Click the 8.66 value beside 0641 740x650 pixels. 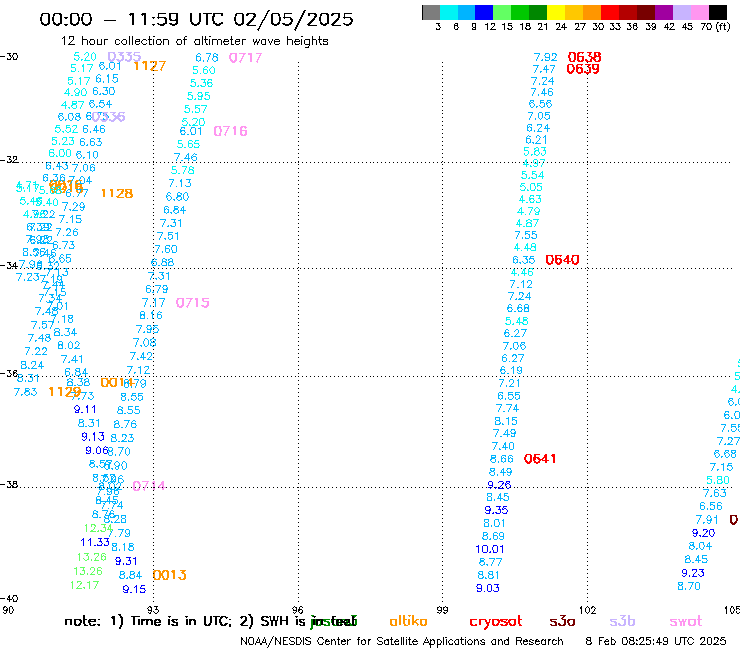click(502, 459)
